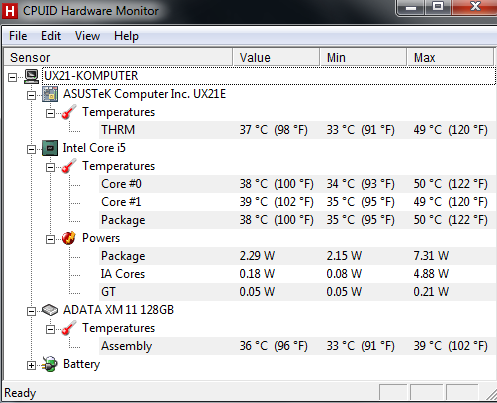
Task: Click the flame Powers icon
Action: coord(69,238)
